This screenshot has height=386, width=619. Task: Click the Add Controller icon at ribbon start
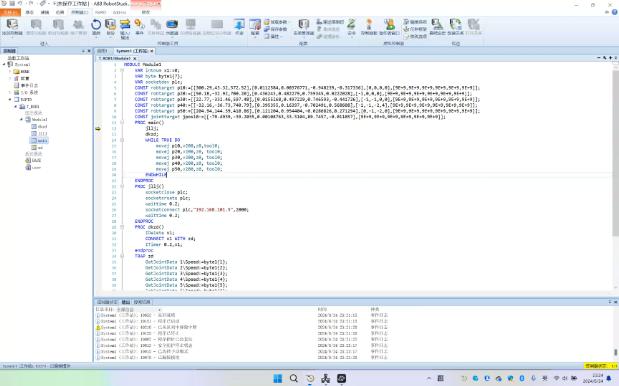(x=12, y=24)
